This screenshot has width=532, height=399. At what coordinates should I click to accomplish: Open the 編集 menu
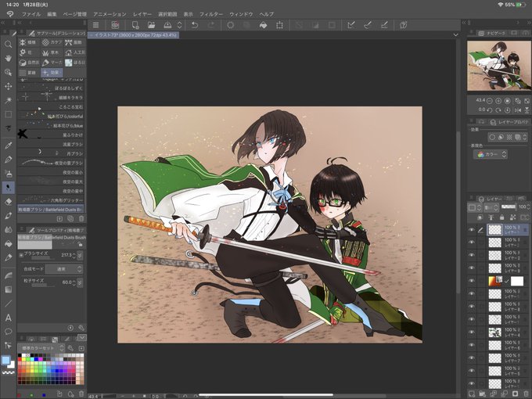tap(52, 14)
